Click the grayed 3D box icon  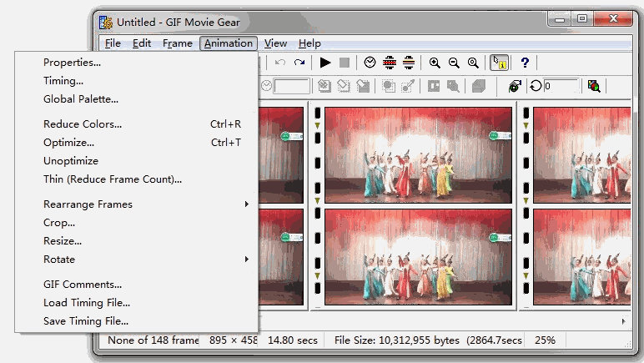[479, 86]
